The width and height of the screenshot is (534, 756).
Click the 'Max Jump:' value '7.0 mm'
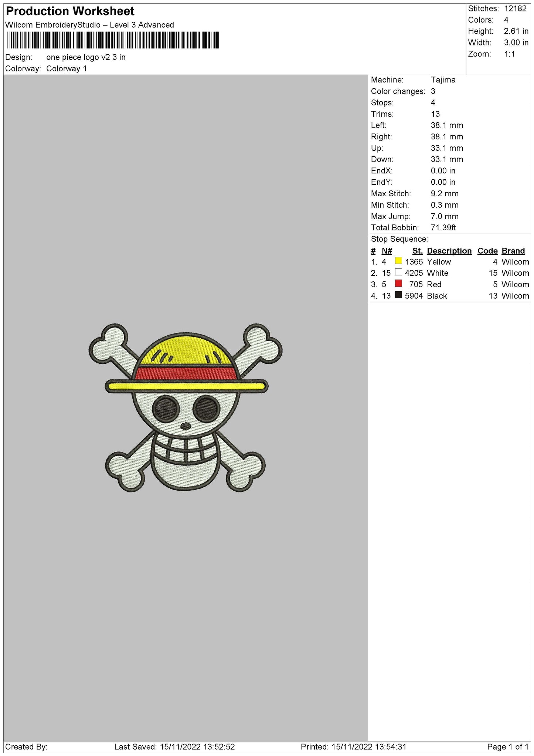point(445,217)
